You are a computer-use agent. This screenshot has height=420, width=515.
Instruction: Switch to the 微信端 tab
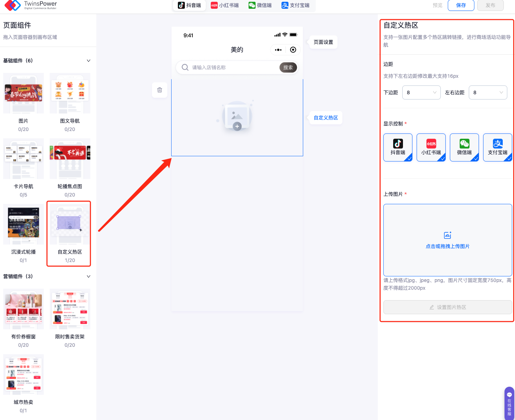point(260,5)
